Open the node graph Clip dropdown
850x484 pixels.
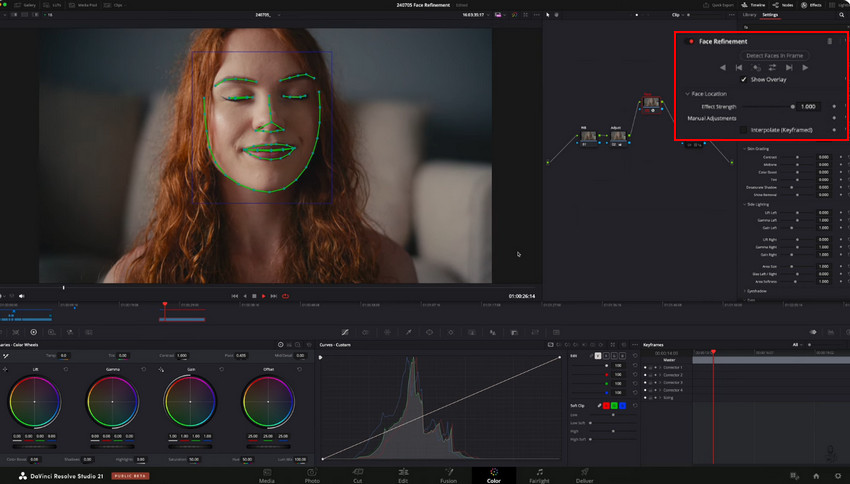click(678, 15)
